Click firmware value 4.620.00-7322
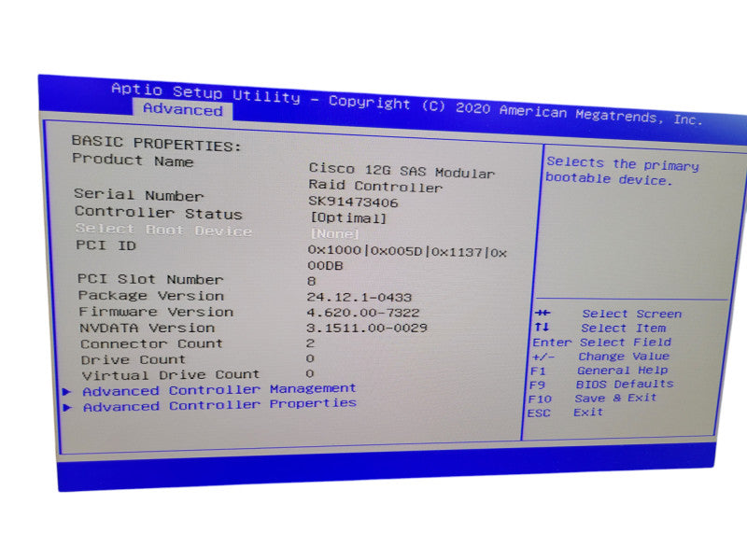747x560 pixels. 363,313
